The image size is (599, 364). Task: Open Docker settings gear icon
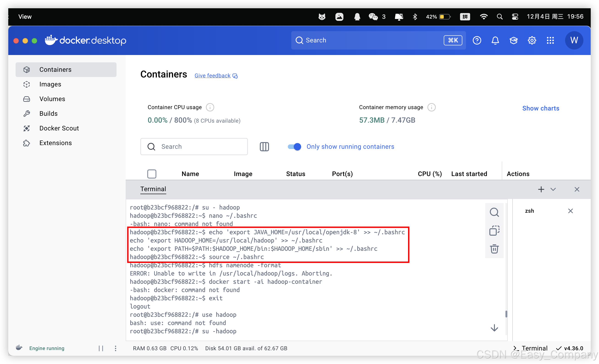(532, 40)
